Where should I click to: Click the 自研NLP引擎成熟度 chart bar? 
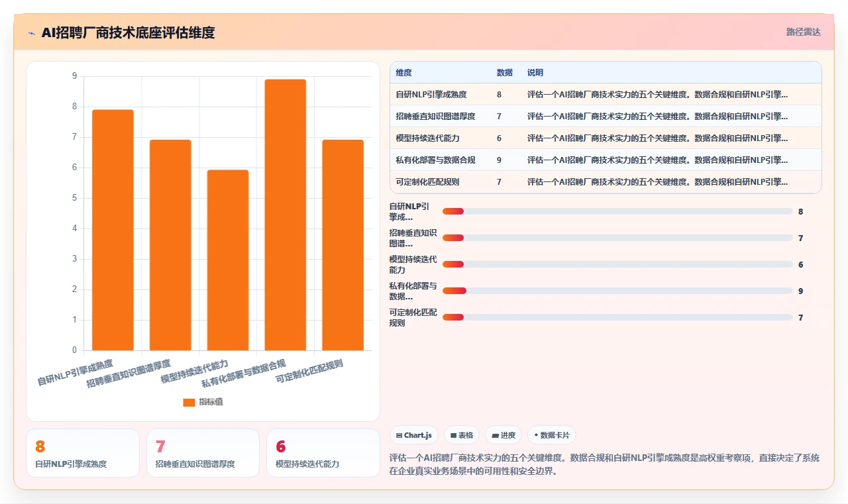[113, 230]
